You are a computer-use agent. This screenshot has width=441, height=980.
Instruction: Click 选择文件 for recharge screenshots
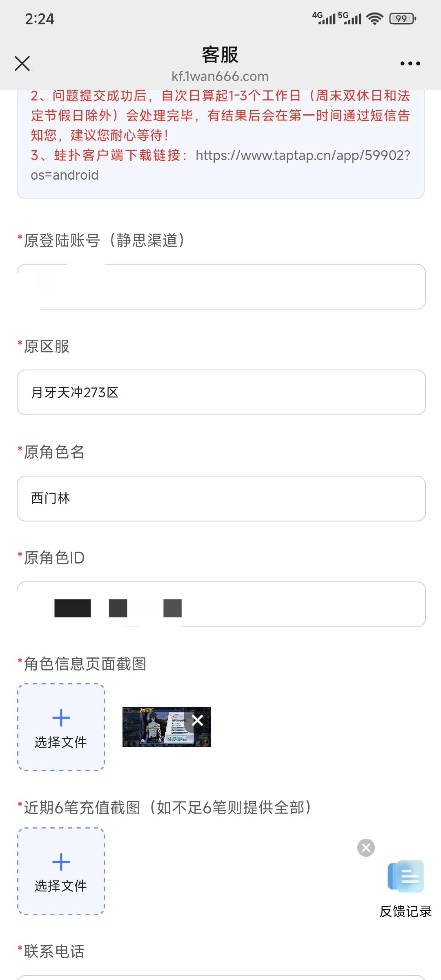(x=61, y=871)
